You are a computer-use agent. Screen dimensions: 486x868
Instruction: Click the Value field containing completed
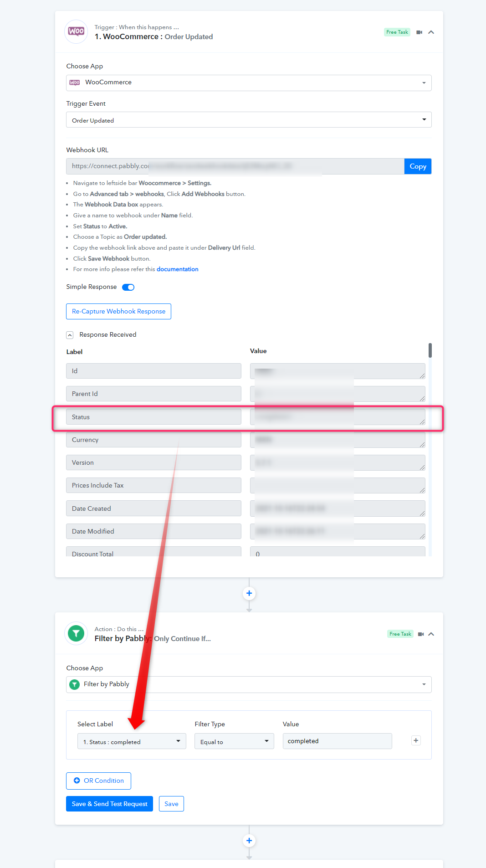[x=337, y=741]
